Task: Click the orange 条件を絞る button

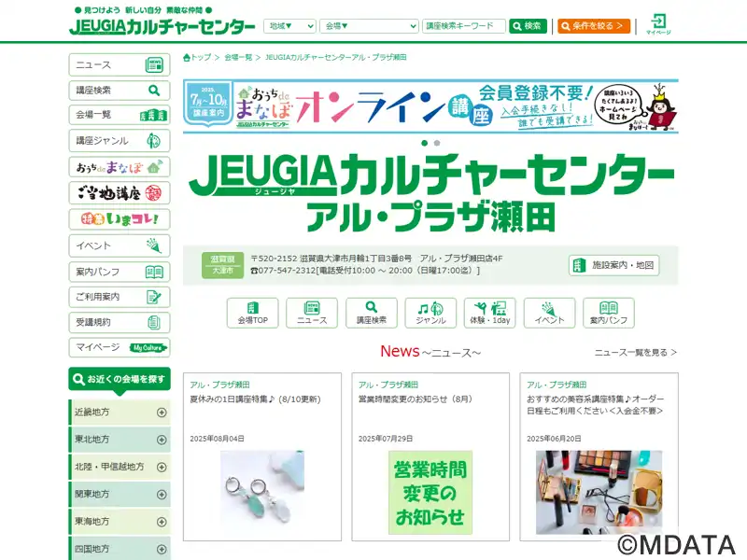Action: (594, 26)
